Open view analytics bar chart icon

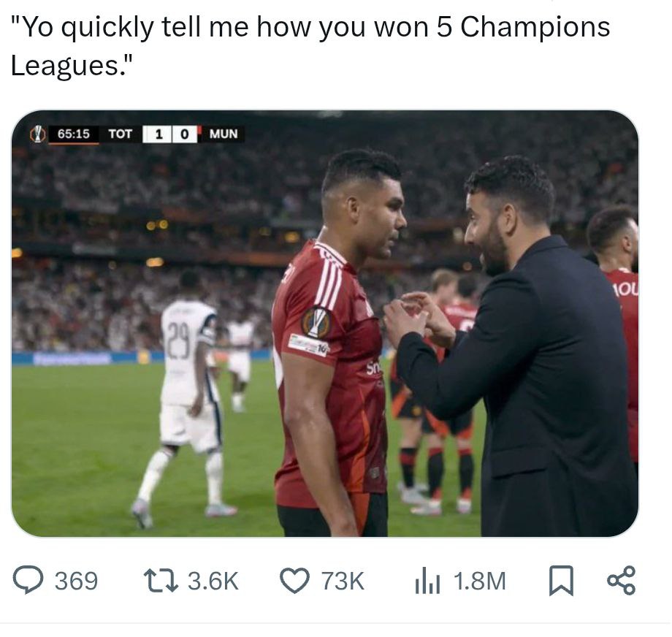[427, 581]
